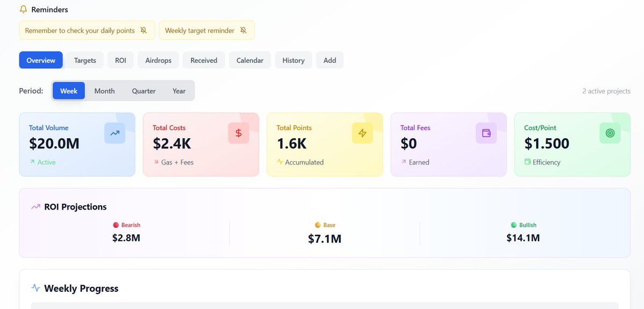Click the Period label

31,91
